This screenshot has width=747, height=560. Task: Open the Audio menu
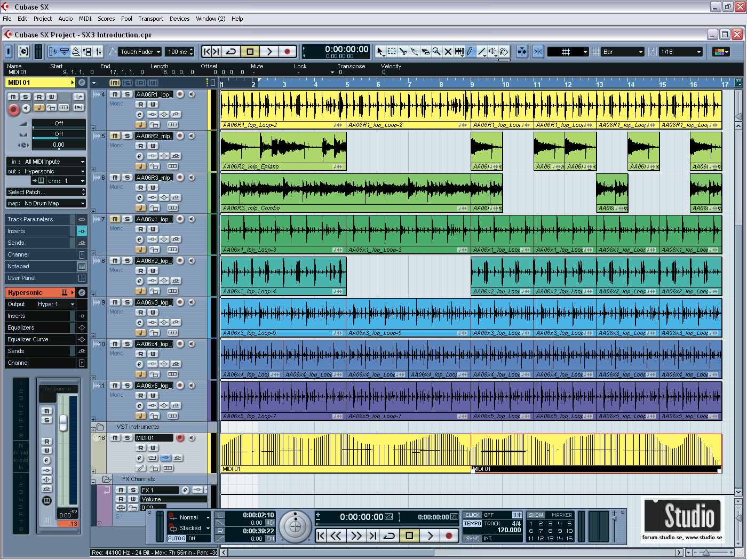[x=66, y=19]
